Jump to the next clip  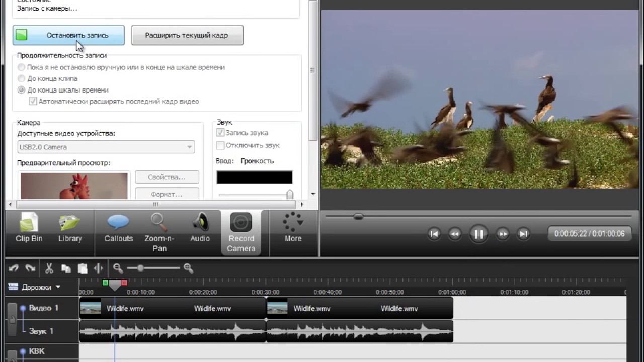coord(523,234)
